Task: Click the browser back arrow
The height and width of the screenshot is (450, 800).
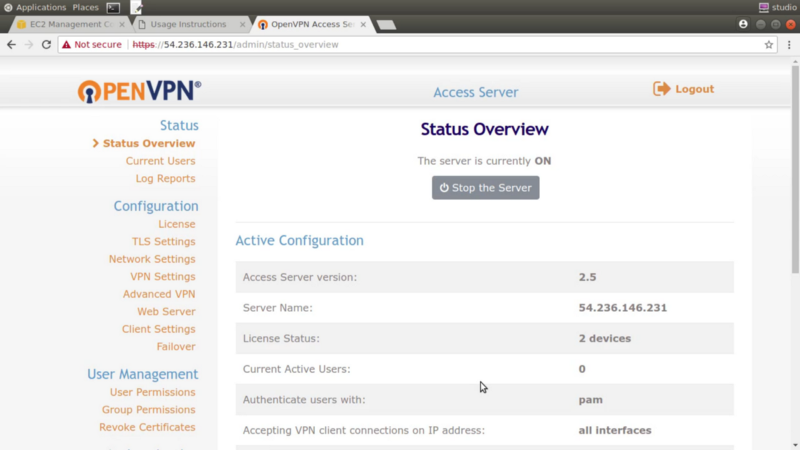Action: click(x=11, y=44)
